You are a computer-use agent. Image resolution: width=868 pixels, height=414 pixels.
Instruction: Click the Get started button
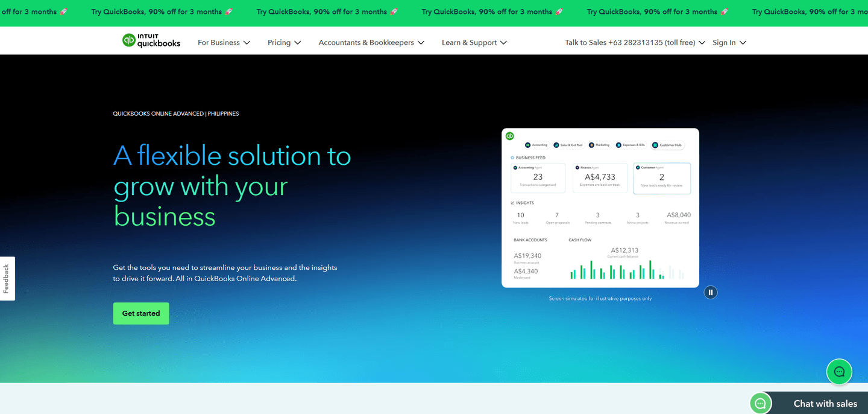[141, 314]
